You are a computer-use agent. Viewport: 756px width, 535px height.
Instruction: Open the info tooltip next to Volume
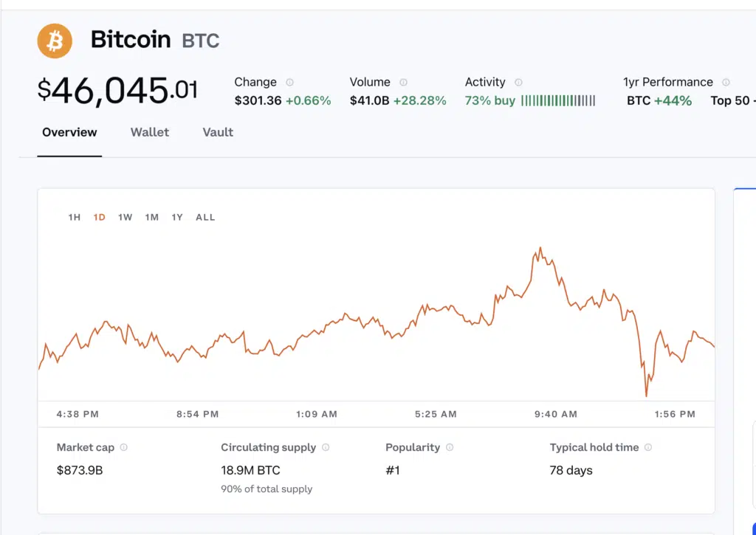[x=403, y=83]
